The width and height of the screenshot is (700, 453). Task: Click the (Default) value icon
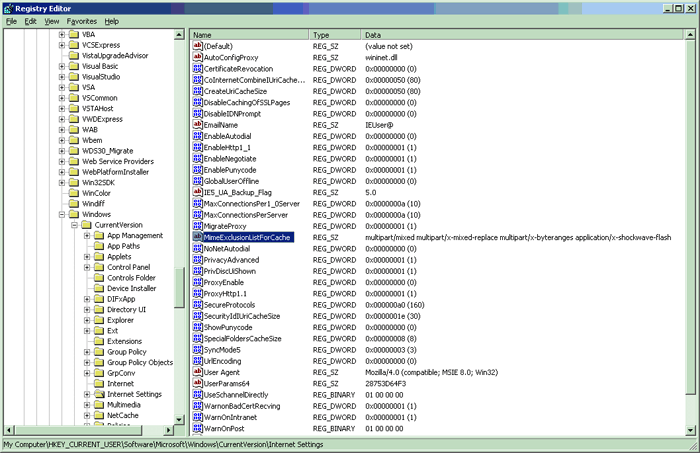pos(197,46)
